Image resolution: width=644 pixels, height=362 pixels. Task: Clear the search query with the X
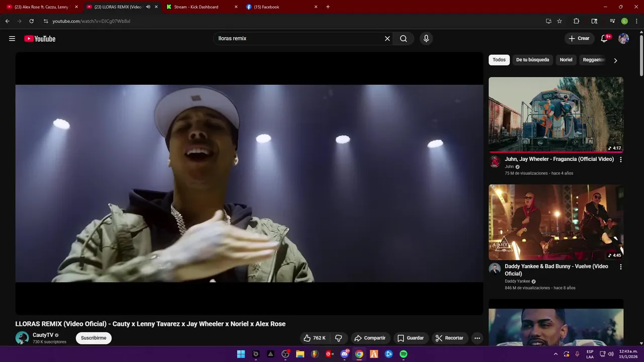[387, 39]
